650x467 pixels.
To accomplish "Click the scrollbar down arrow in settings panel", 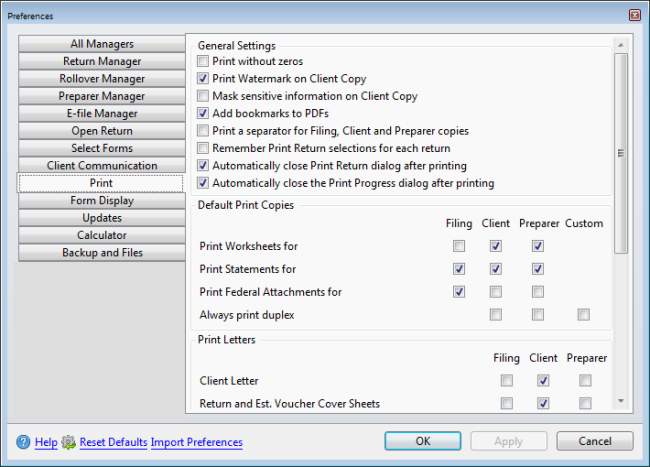I will [x=621, y=401].
